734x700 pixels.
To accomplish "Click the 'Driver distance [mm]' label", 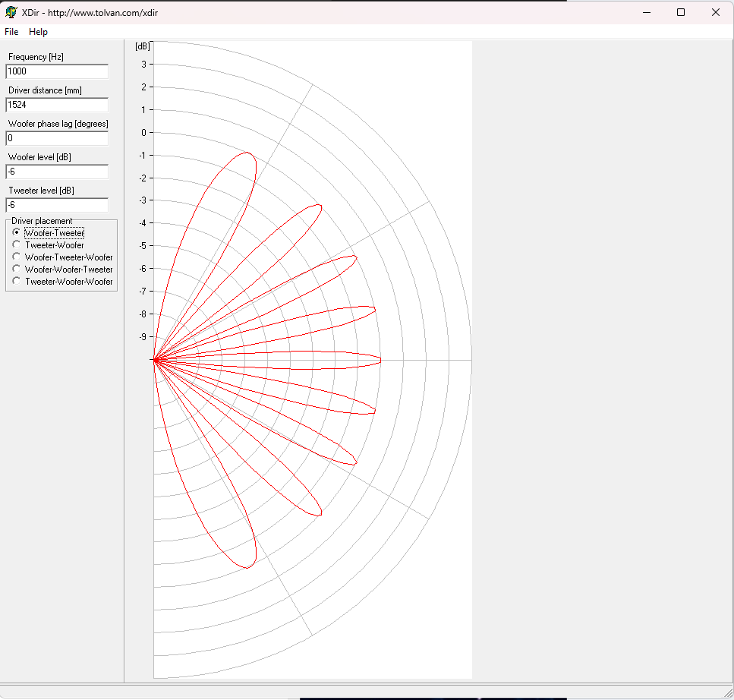I will coord(45,90).
